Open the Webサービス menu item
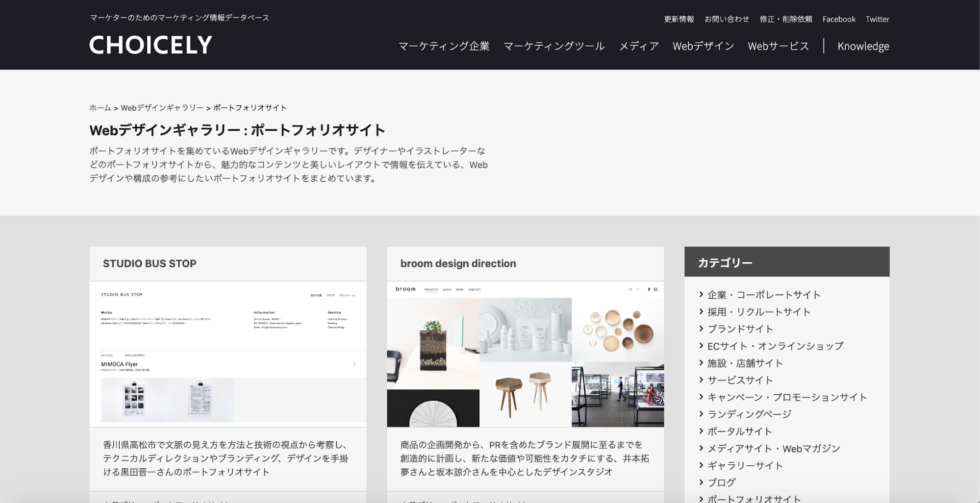 [x=778, y=46]
